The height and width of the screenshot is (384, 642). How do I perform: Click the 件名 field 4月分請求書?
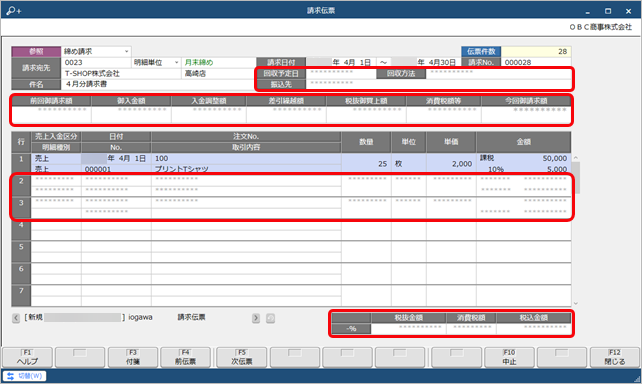click(x=159, y=84)
